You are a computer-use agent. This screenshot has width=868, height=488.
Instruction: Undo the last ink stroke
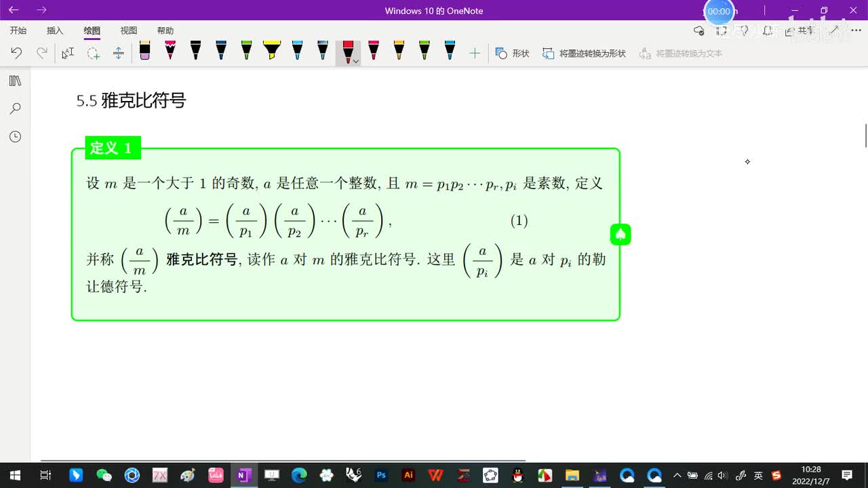pos(16,53)
